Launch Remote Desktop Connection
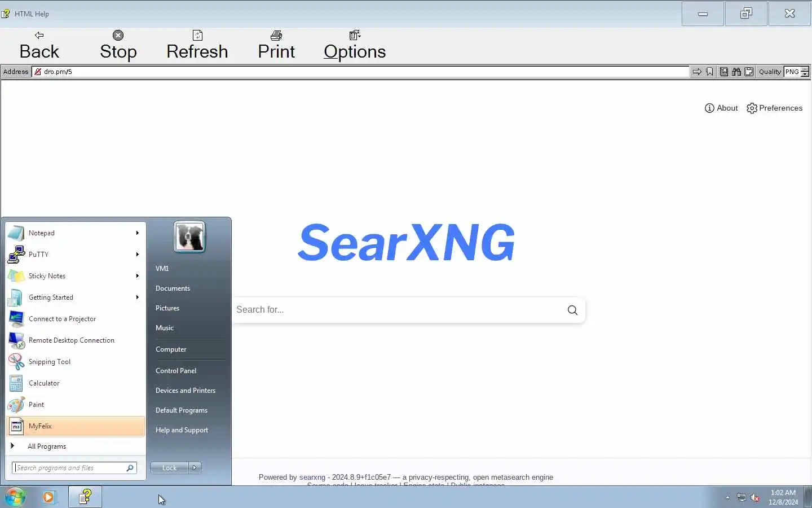812x508 pixels. (76, 340)
